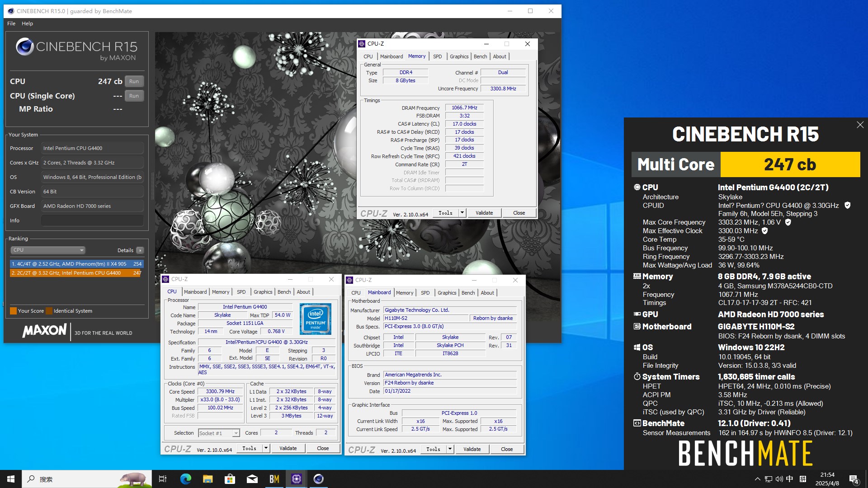
Task: Click the Cinebench R15 logo sphere
Action: tap(24, 47)
